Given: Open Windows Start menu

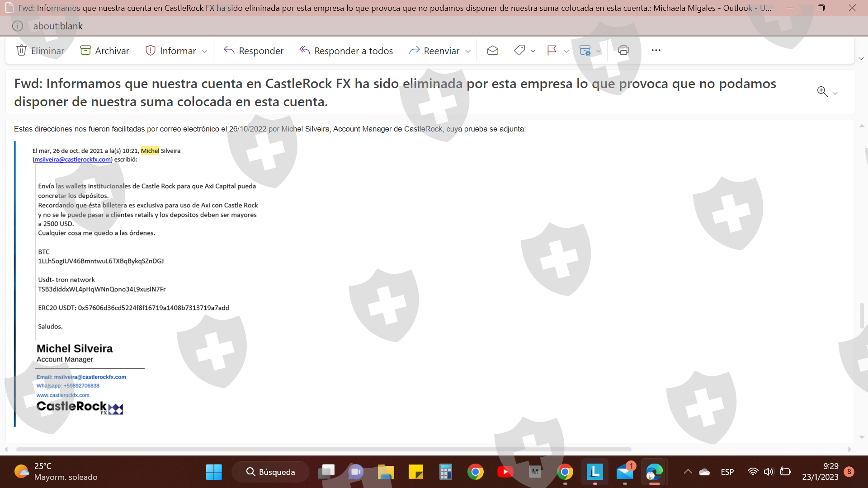Looking at the screenshot, I should 214,472.
